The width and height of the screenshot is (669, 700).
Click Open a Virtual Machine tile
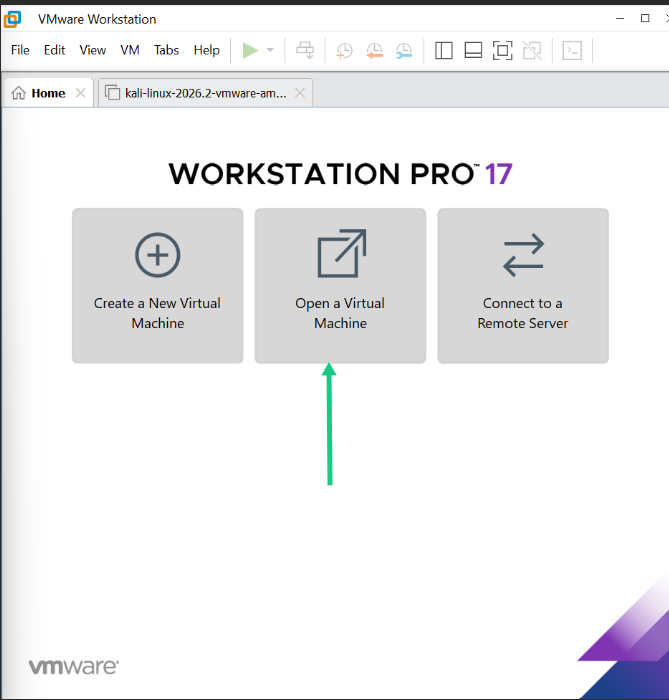(340, 286)
